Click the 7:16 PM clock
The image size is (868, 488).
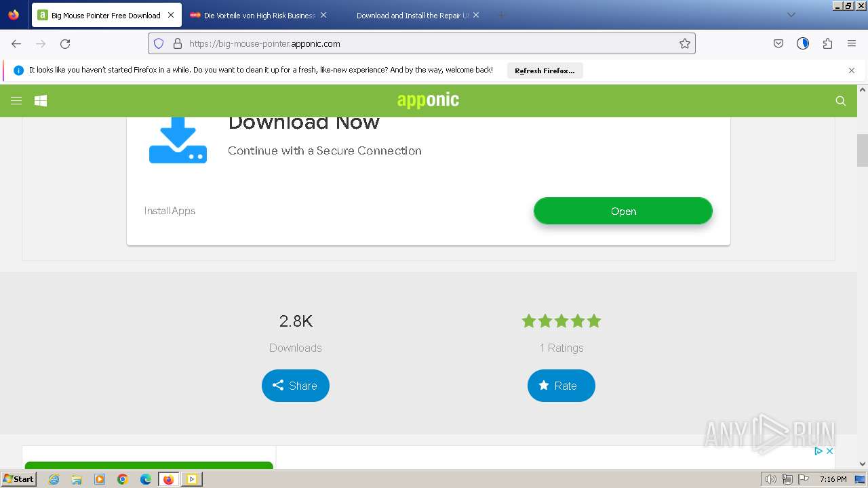tap(833, 479)
